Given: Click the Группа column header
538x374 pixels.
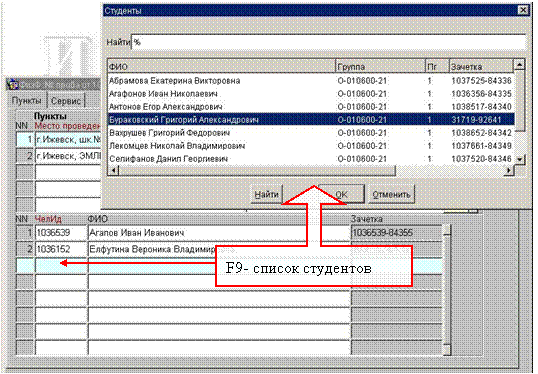Looking at the screenshot, I should [380, 67].
